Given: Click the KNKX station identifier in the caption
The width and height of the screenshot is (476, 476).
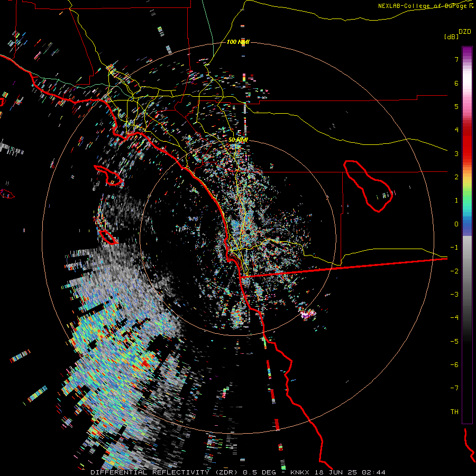Looking at the screenshot, I should click(300, 472).
